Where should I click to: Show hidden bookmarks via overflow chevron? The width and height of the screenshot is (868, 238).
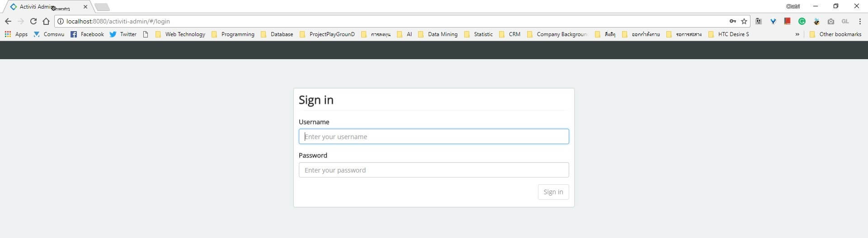pyautogui.click(x=797, y=34)
